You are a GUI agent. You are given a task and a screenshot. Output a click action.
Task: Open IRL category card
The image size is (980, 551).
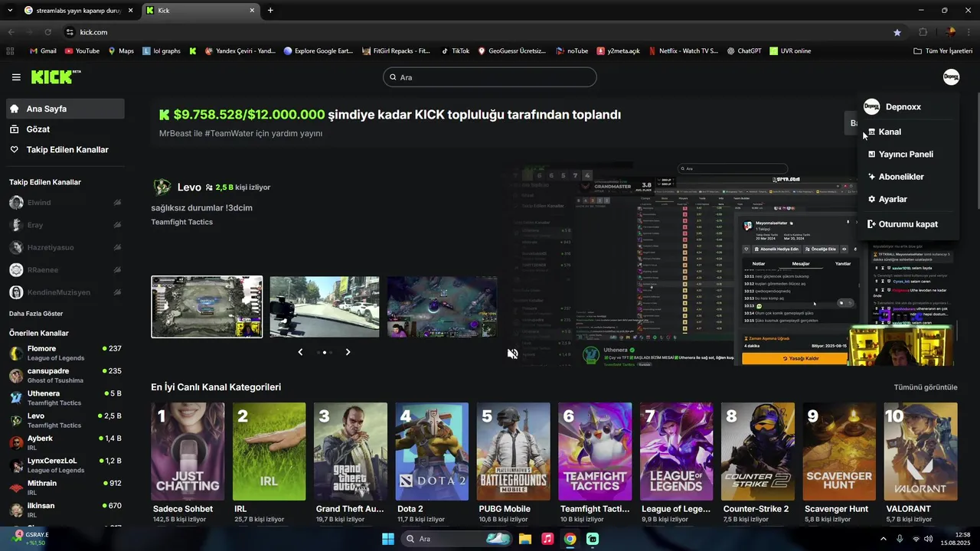point(269,452)
